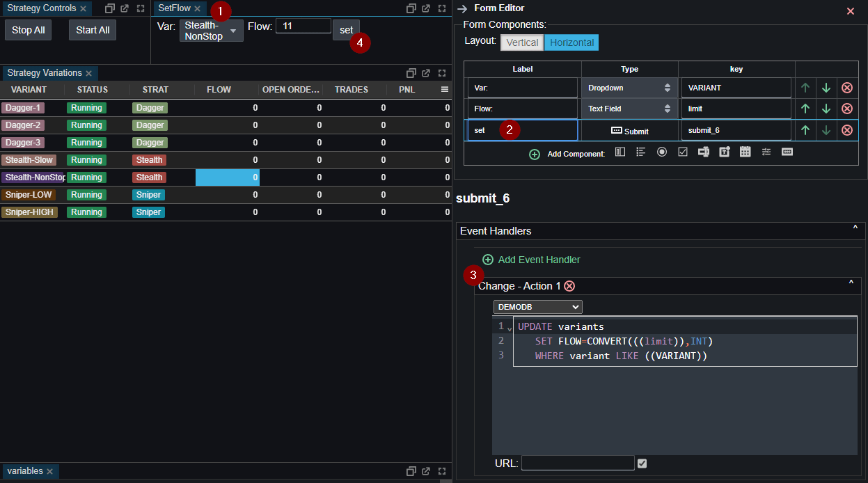The image size is (868, 483).
Task: Edit the key field containing limit
Action: click(736, 109)
